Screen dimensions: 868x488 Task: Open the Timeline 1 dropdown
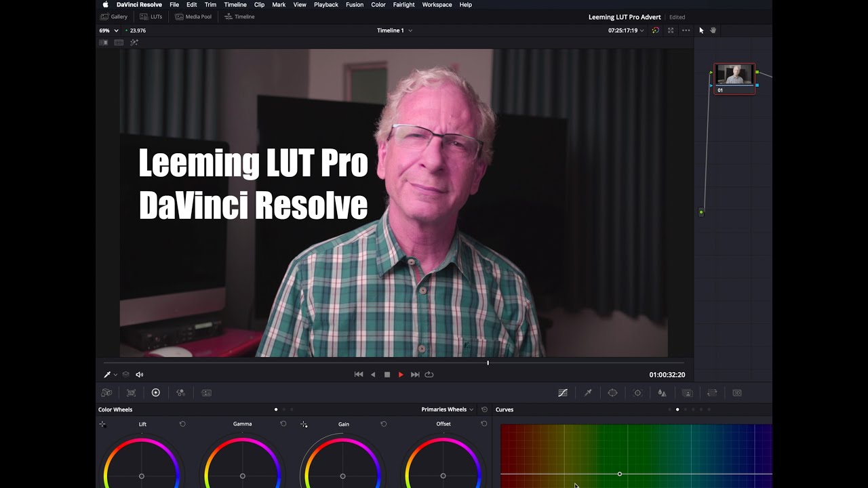tap(395, 30)
